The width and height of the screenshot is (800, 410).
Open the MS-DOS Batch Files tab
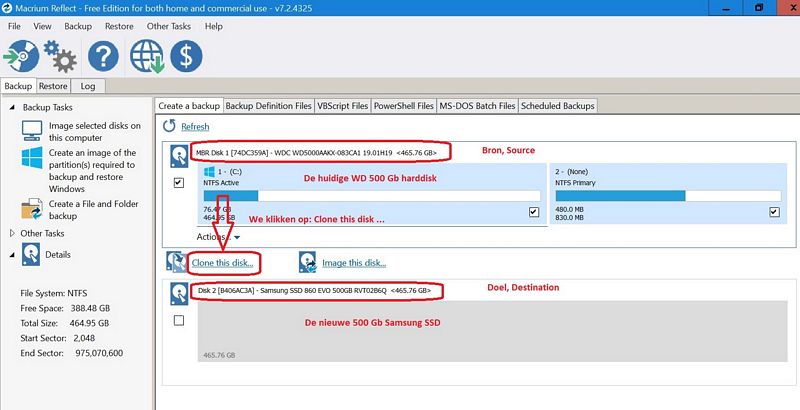477,106
